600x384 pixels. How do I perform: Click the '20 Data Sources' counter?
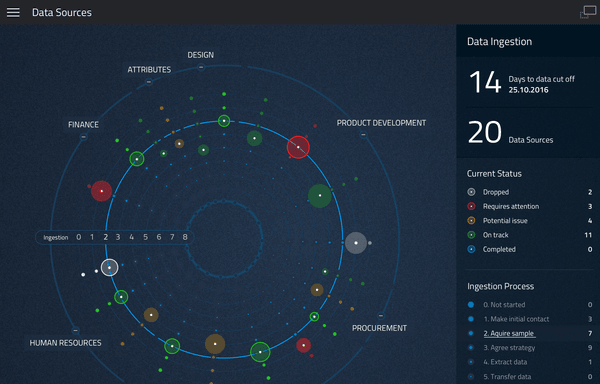pos(511,133)
